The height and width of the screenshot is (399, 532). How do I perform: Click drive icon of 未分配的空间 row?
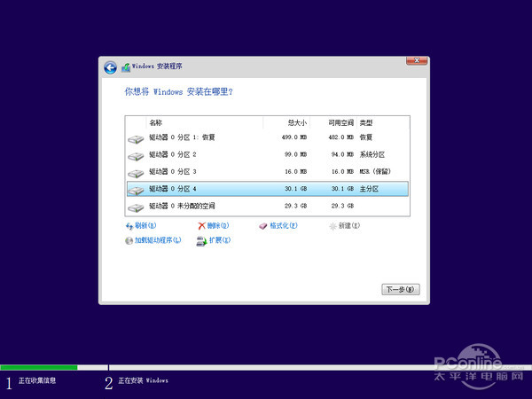click(x=136, y=207)
